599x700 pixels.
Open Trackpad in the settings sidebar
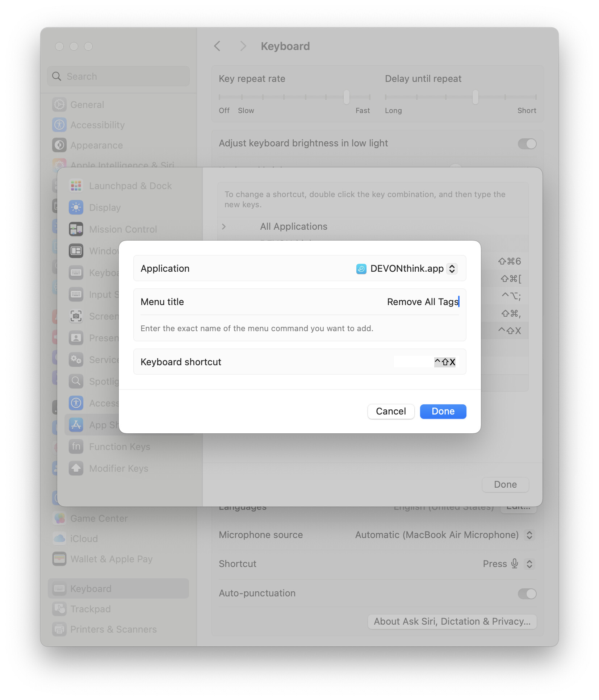click(x=91, y=609)
